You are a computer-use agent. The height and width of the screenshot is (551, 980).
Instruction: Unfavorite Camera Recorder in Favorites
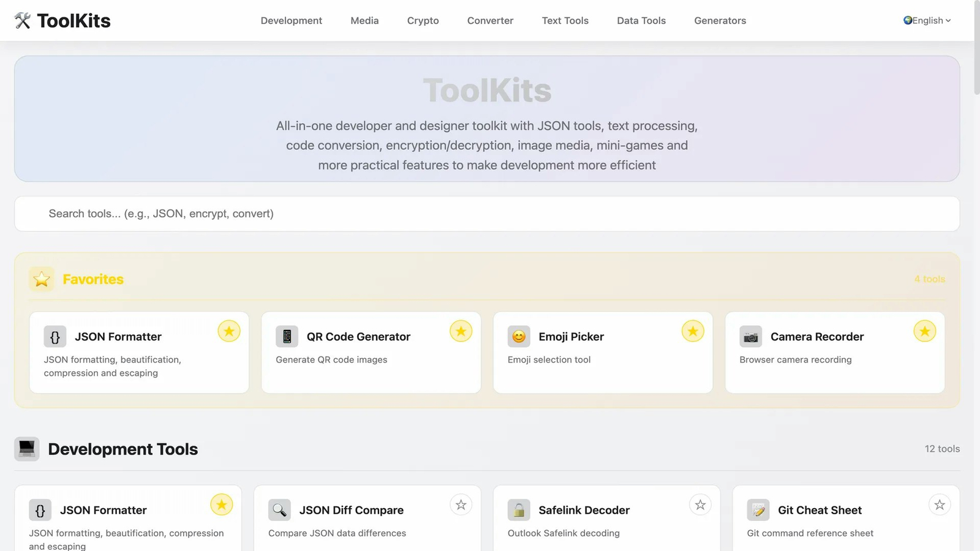(924, 332)
